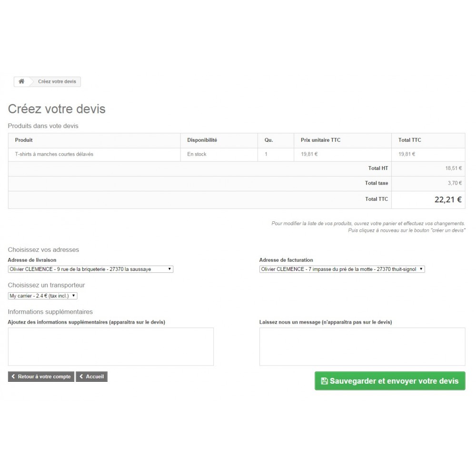Click in the additional information text area
The image size is (476, 476).
[x=110, y=346]
